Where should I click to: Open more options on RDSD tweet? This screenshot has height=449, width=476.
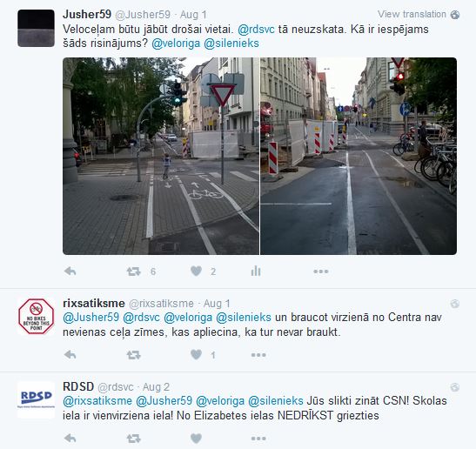pos(258,439)
